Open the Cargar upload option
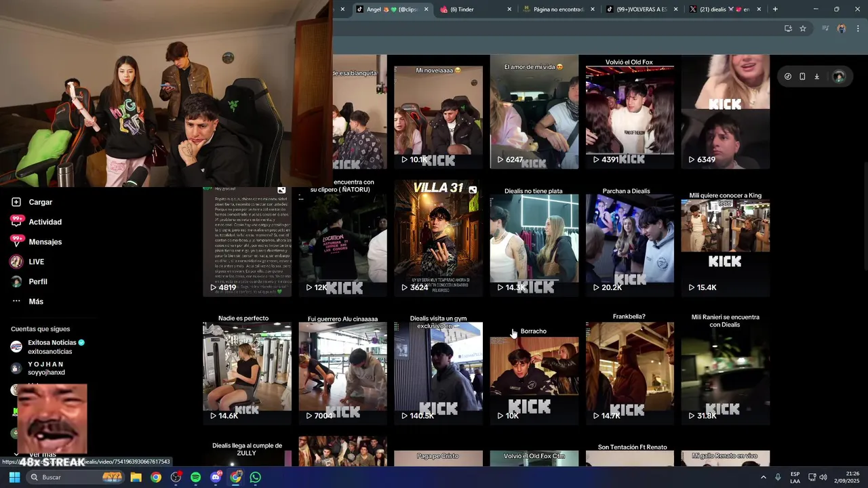The width and height of the screenshot is (868, 488). point(32,202)
